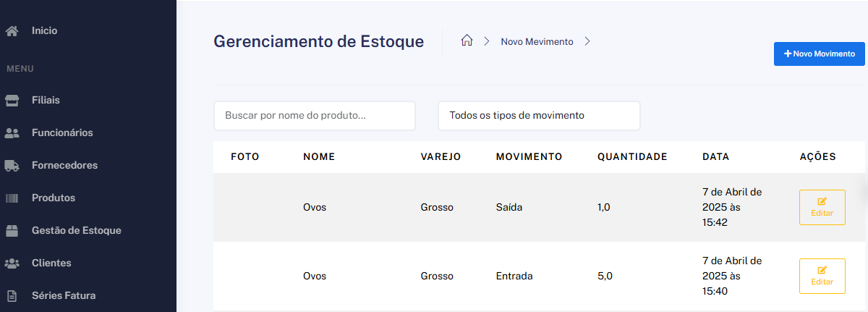The image size is (868, 312).
Task: Click the DATA column header
Action: click(715, 157)
